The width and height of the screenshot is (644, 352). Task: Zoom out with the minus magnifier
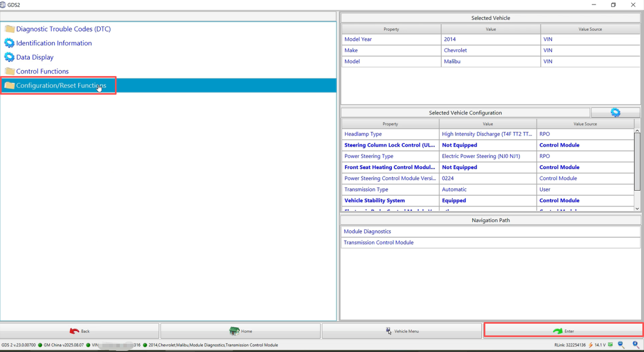point(621,345)
